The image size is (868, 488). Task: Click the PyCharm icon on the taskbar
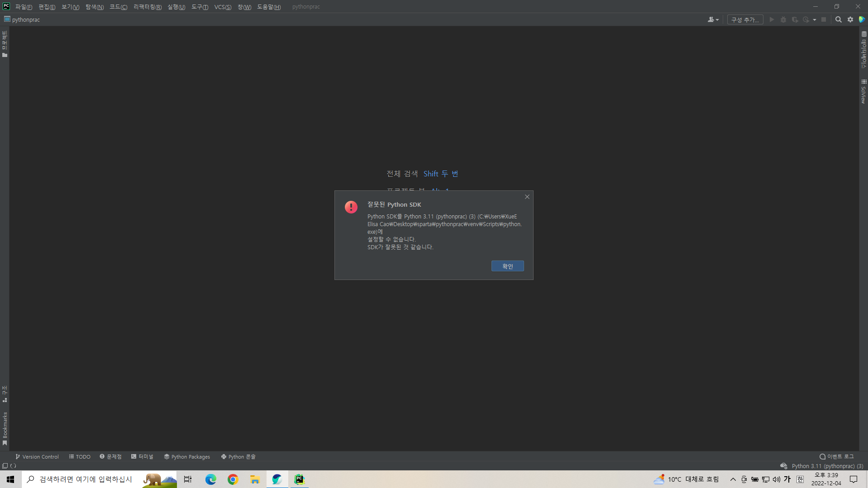coord(299,479)
